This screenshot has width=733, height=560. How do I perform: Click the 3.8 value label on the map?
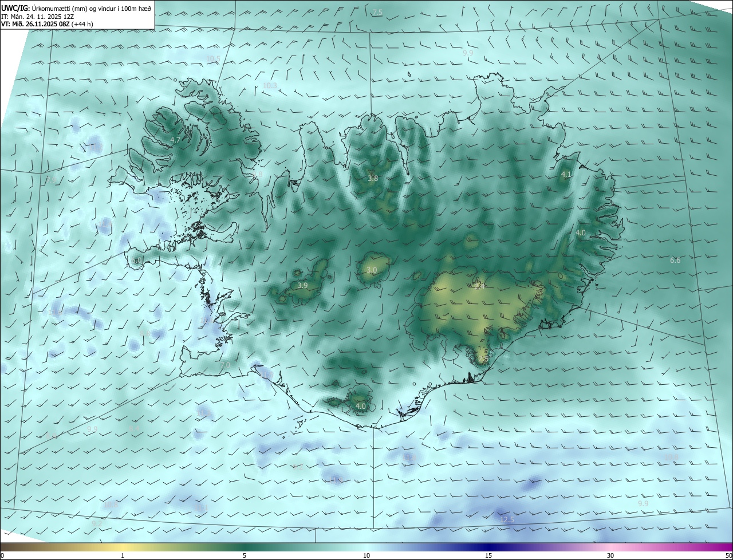373,179
